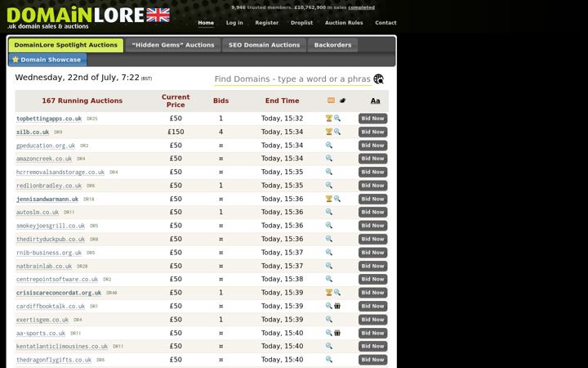Click the '167 Running Auctions' heading
This screenshot has width=588, height=368.
82,101
